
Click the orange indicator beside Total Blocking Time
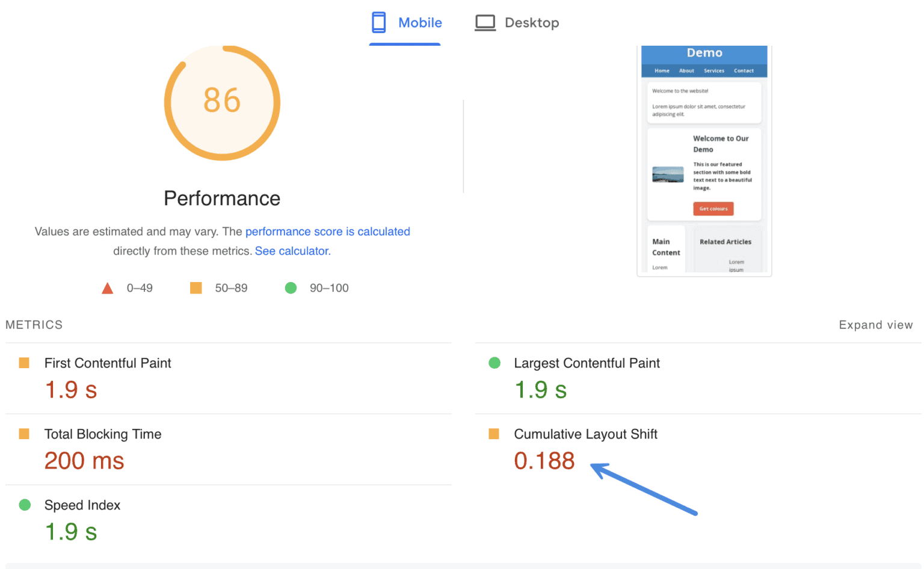tap(25, 433)
